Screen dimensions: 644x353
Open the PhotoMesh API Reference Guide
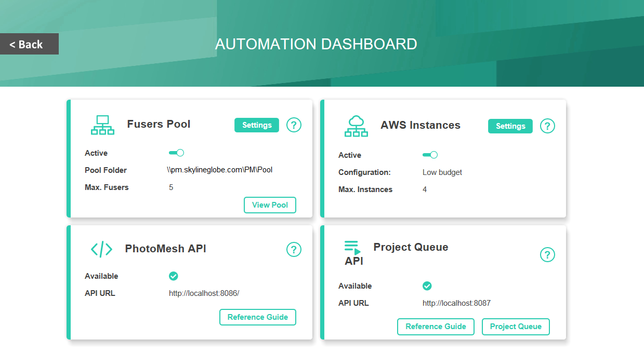[257, 317]
